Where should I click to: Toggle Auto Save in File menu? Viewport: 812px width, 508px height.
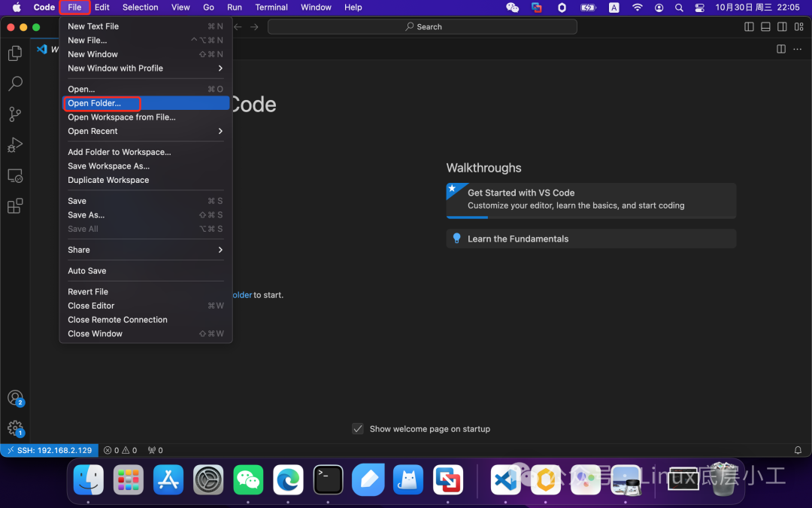(x=146, y=271)
